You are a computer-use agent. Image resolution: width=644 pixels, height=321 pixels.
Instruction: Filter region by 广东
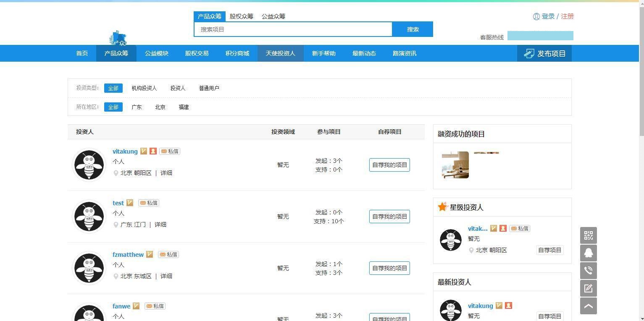137,107
